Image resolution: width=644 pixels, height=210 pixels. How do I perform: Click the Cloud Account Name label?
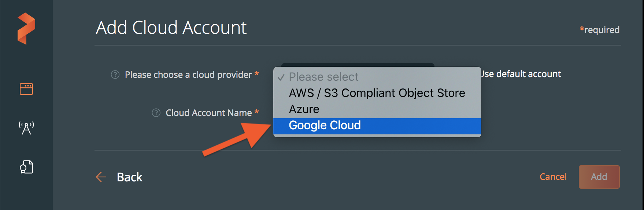(208, 113)
